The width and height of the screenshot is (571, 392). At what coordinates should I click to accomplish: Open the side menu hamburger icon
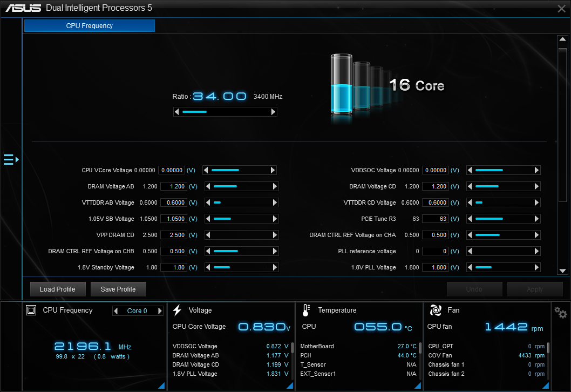[11, 160]
